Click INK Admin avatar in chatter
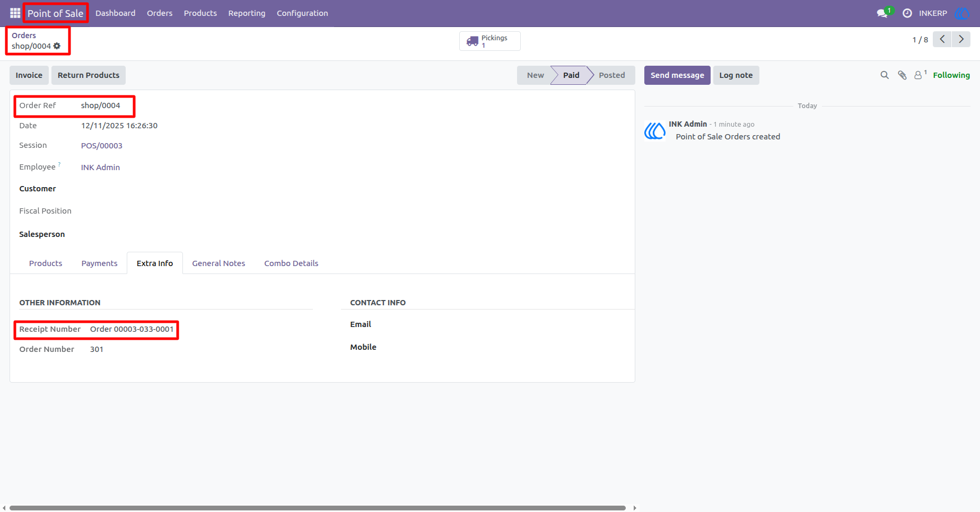Screen dimensions: 980x512 coord(655,130)
